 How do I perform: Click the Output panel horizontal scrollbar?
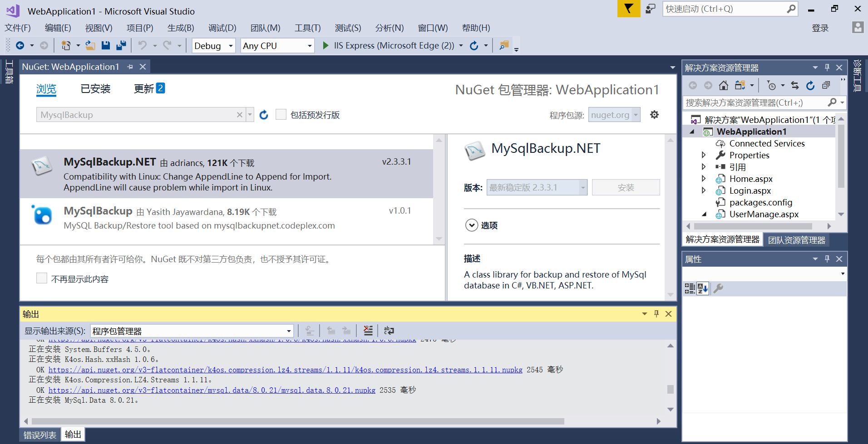point(298,421)
